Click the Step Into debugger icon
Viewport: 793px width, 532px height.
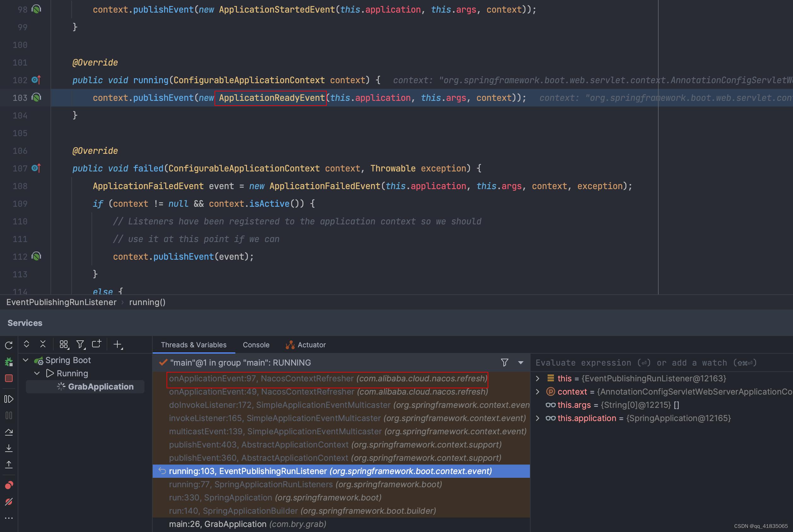click(x=9, y=448)
